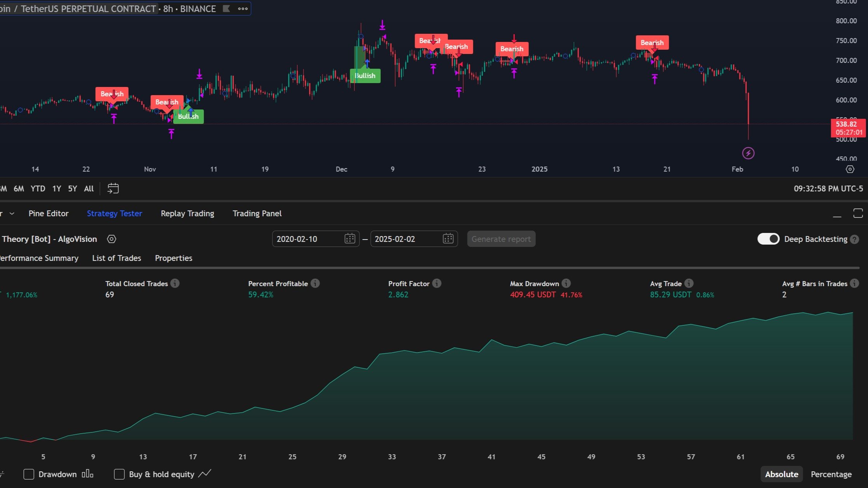Open the go-to-date calendar icon
The height and width of the screenshot is (488, 868).
point(113,189)
